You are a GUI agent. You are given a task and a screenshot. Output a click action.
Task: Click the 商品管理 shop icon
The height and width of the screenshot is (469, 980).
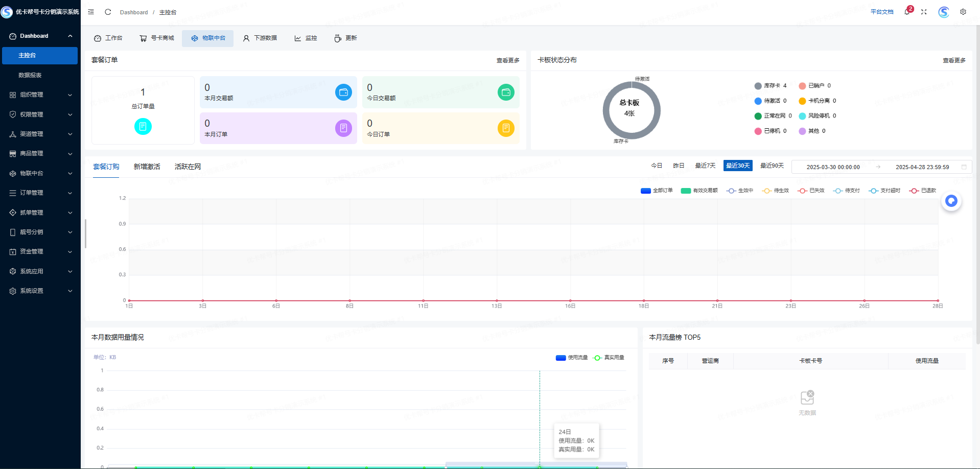pos(13,154)
